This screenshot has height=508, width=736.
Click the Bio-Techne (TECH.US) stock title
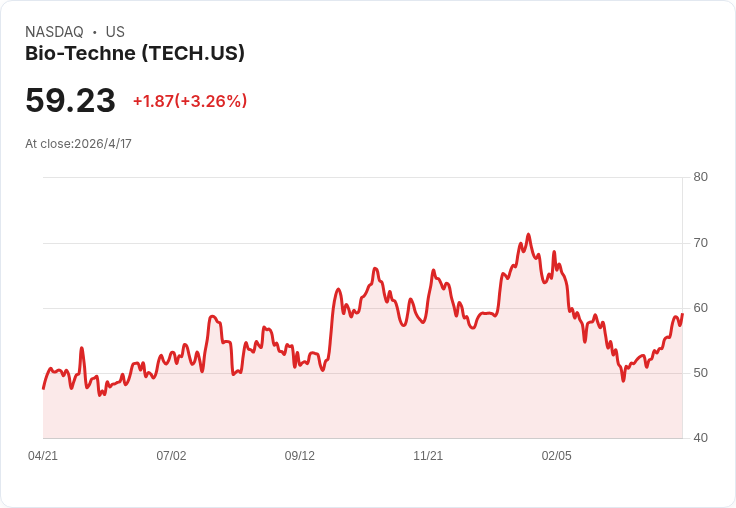coord(135,54)
